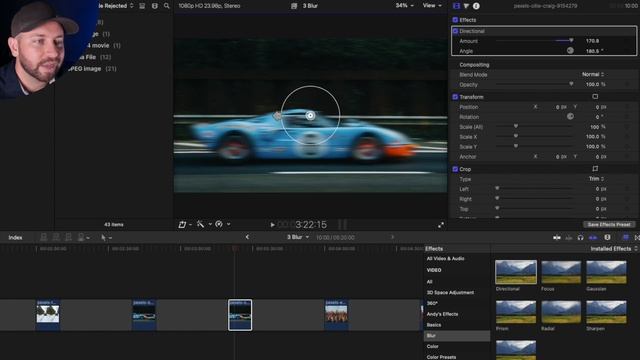Open the clip filter Rejected dropdown
640x360 pixels.
pyautogui.click(x=115, y=6)
